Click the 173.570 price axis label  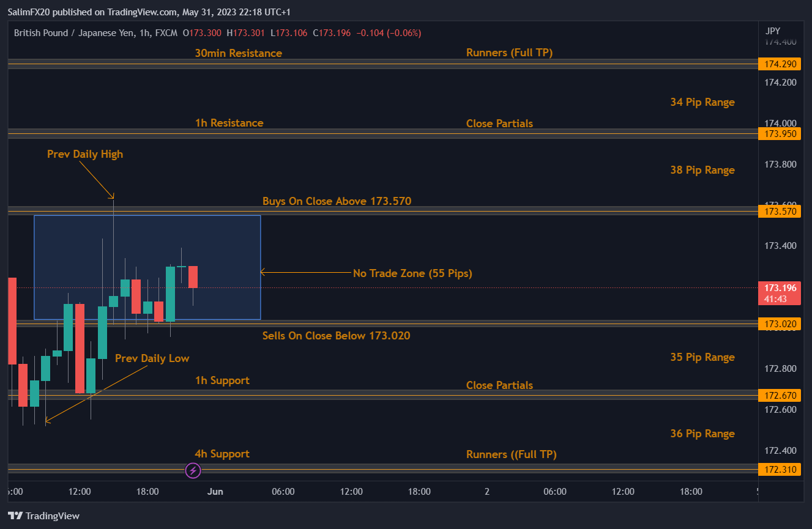click(x=778, y=212)
